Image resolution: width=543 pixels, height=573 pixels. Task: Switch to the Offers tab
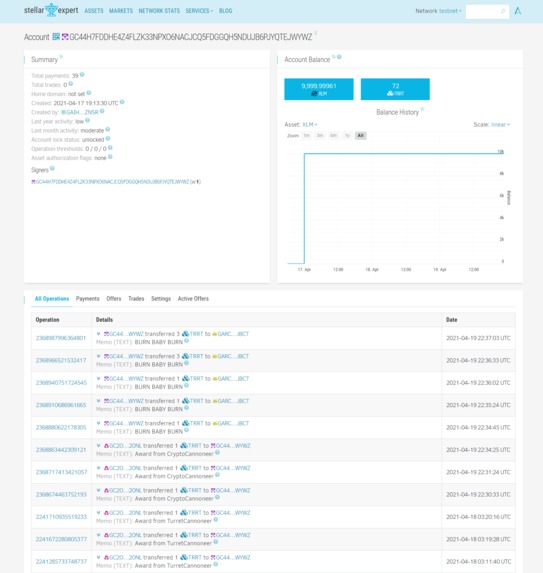pos(114,299)
